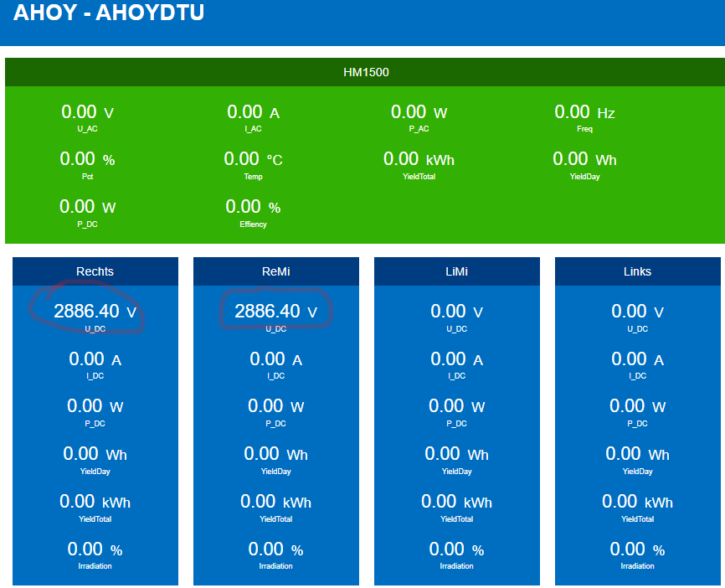
Task: Click the HM1500 P_DC 0.00 W value
Action: pos(87,207)
